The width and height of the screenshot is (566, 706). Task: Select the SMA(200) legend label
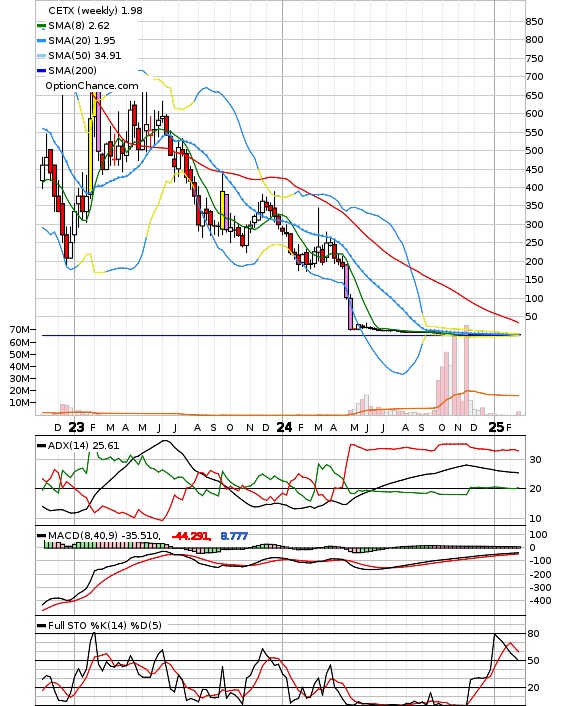72,70
